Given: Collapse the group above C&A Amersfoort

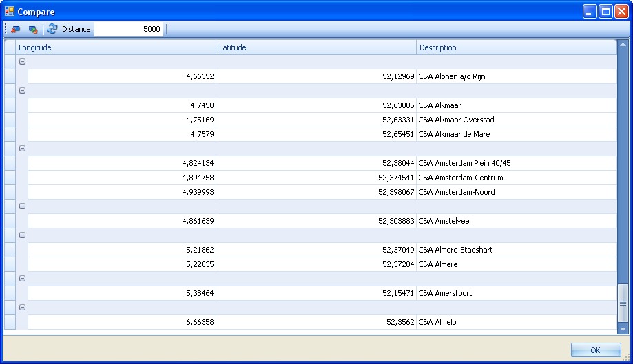Looking at the screenshot, I should point(23,279).
